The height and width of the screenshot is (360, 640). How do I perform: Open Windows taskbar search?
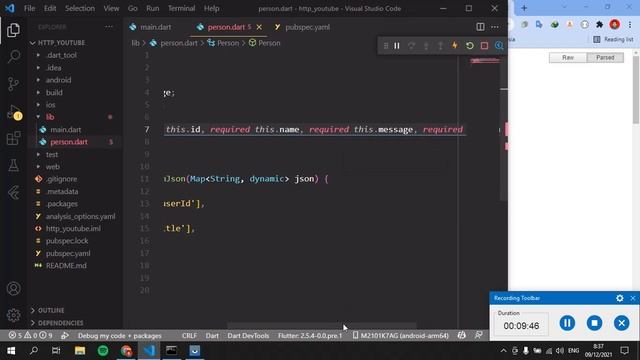point(34,350)
